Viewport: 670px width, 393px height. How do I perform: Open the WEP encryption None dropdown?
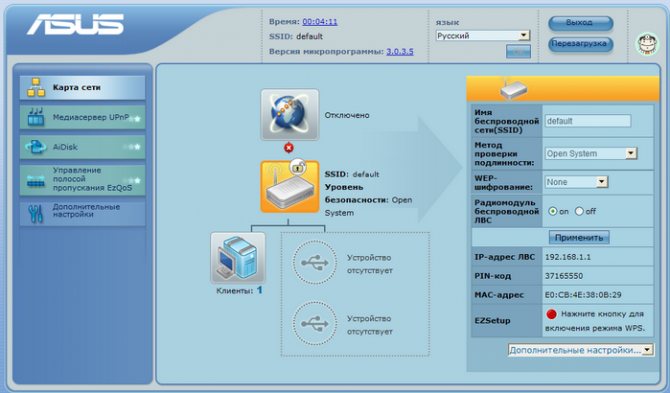point(576,182)
